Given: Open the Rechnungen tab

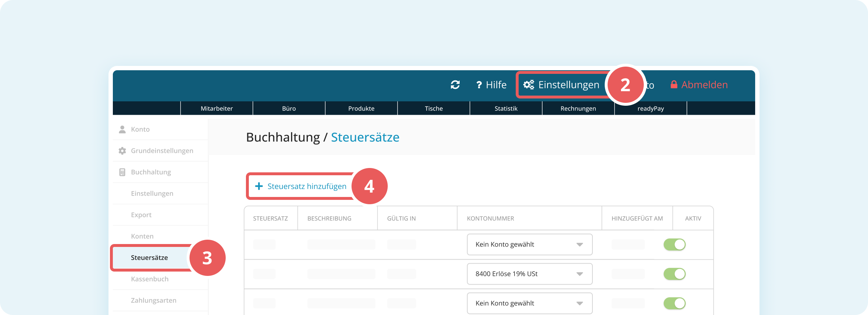Looking at the screenshot, I should pyautogui.click(x=578, y=108).
